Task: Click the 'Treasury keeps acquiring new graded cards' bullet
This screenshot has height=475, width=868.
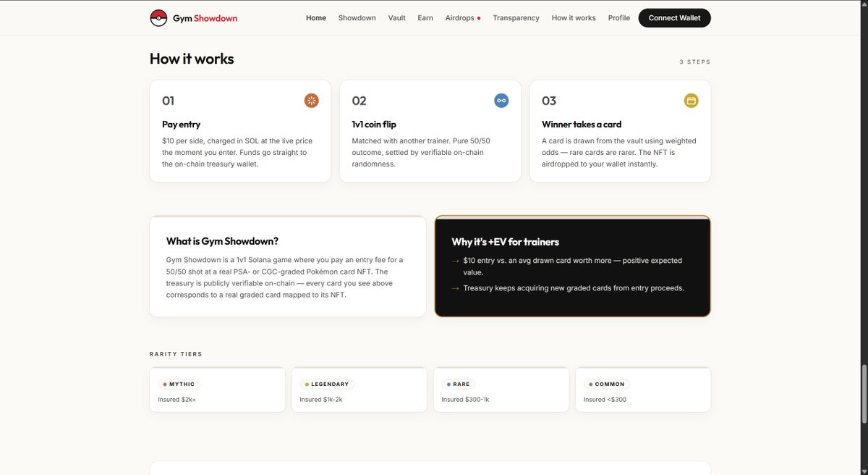Action: pyautogui.click(x=574, y=288)
